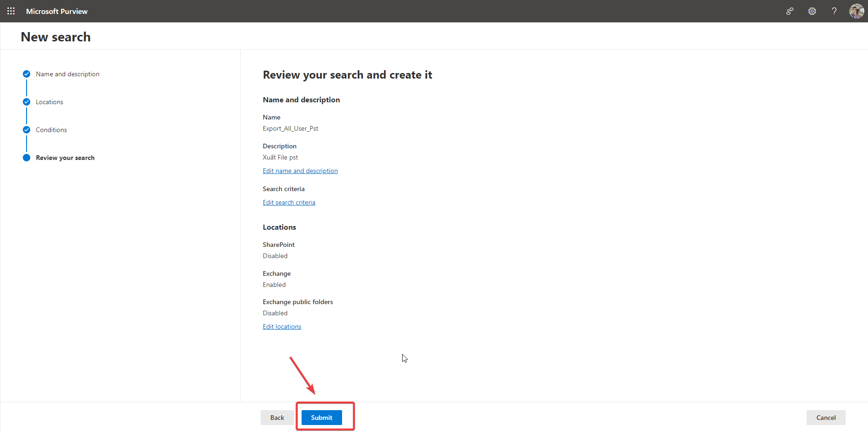Click the Locations step checkmark icon
Screen dimensions: 868x432
[x=27, y=102]
